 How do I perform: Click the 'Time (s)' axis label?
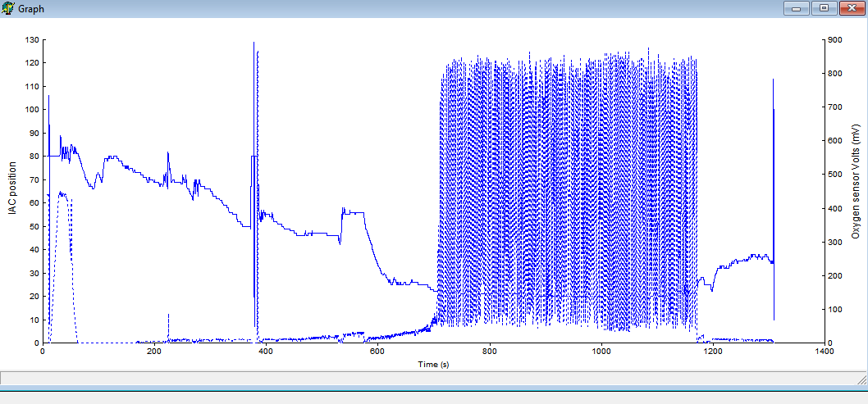(434, 364)
